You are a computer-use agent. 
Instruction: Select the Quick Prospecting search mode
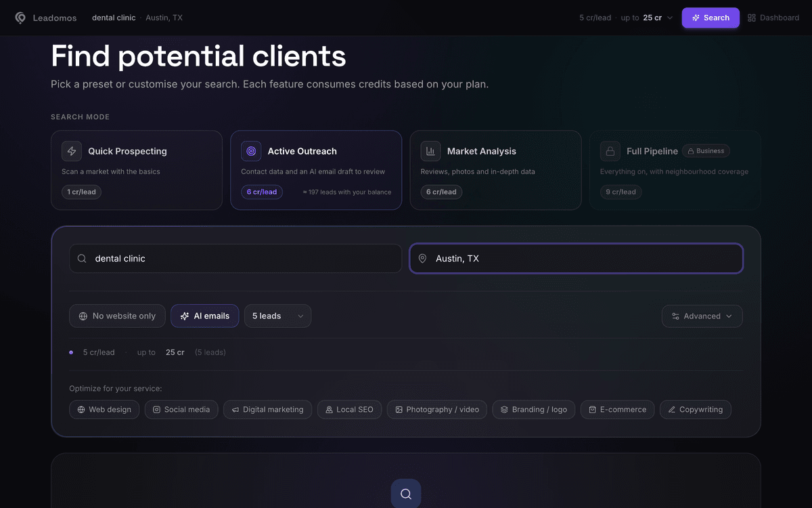tap(137, 170)
